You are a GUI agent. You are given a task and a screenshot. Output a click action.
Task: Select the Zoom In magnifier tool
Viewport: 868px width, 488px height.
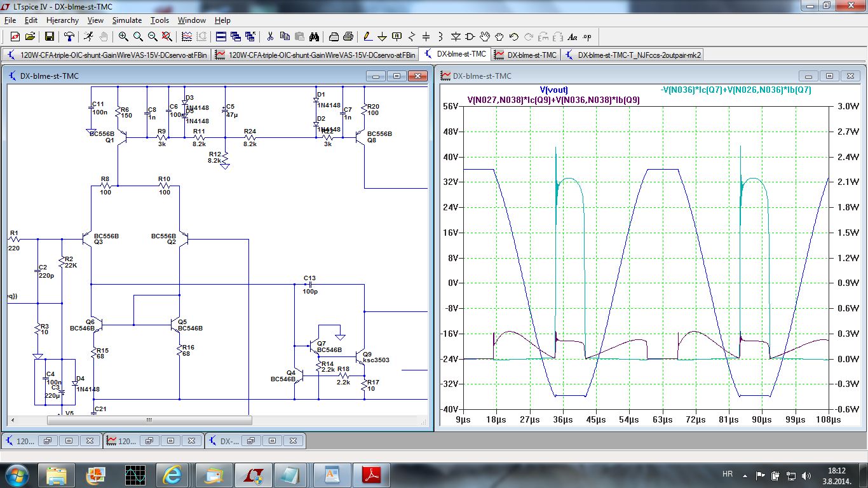click(123, 36)
